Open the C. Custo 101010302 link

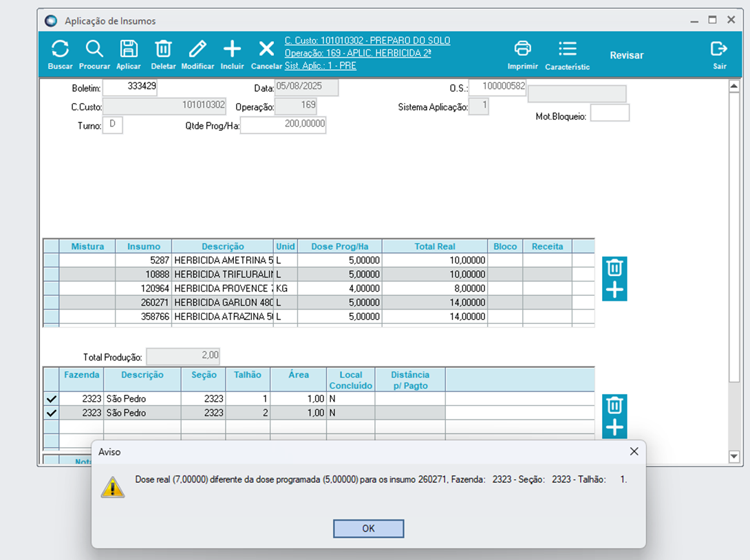(367, 41)
